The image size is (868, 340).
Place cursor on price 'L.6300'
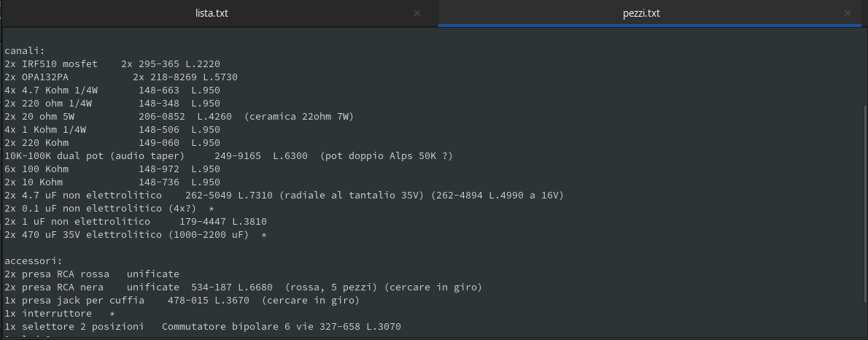pos(290,156)
